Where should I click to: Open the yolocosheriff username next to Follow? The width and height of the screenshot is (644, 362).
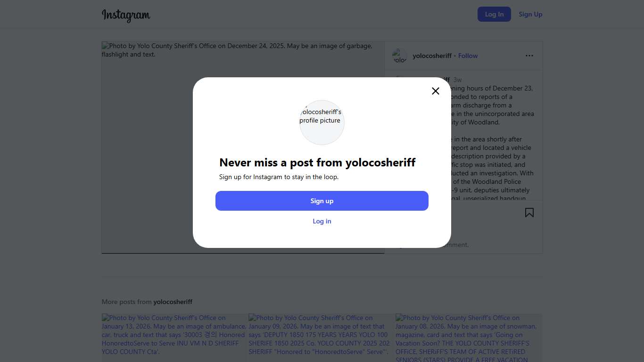432,56
